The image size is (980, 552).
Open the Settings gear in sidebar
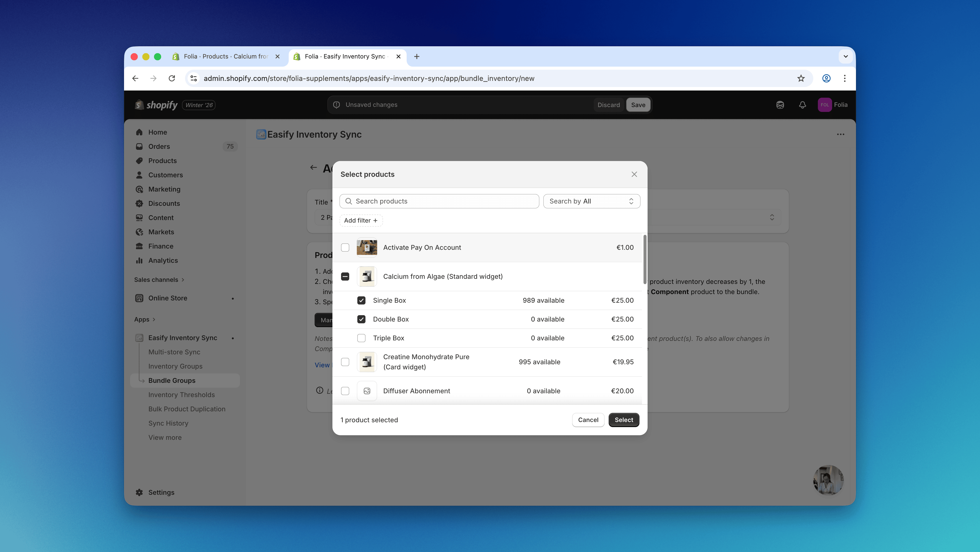(139, 492)
